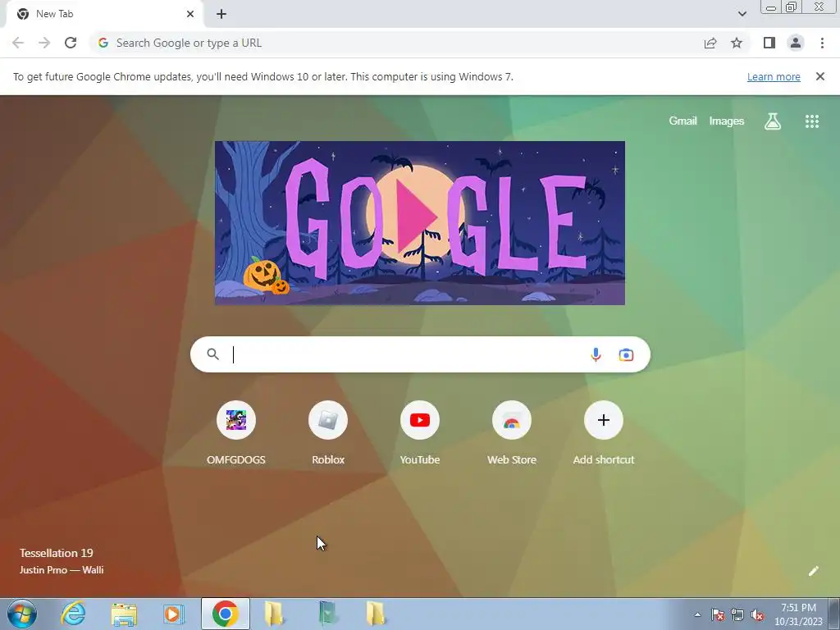Open Windows Media Player from taskbar
The height and width of the screenshot is (630, 840).
click(173, 614)
